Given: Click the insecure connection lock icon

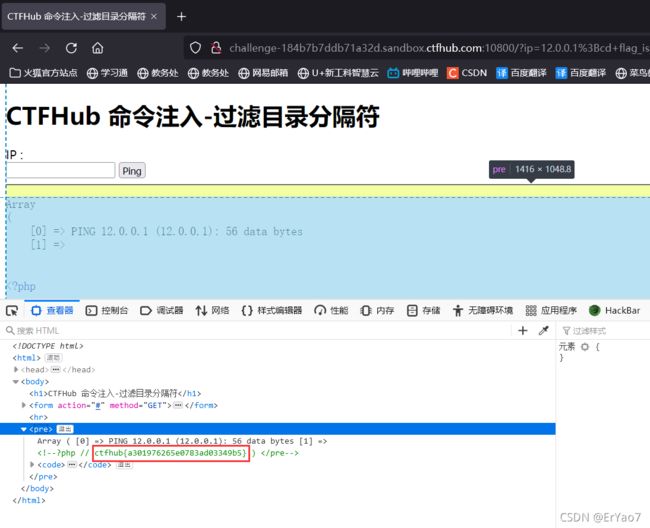Looking at the screenshot, I should tap(216, 48).
